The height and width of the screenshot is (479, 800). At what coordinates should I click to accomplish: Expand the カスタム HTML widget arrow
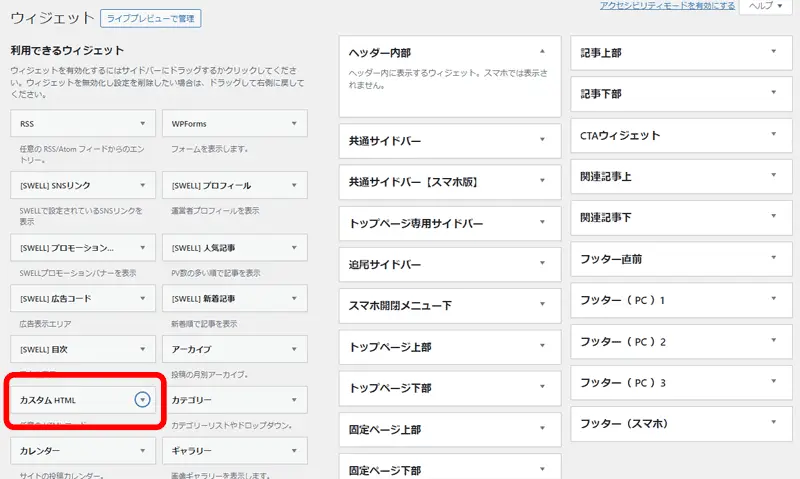pos(143,400)
